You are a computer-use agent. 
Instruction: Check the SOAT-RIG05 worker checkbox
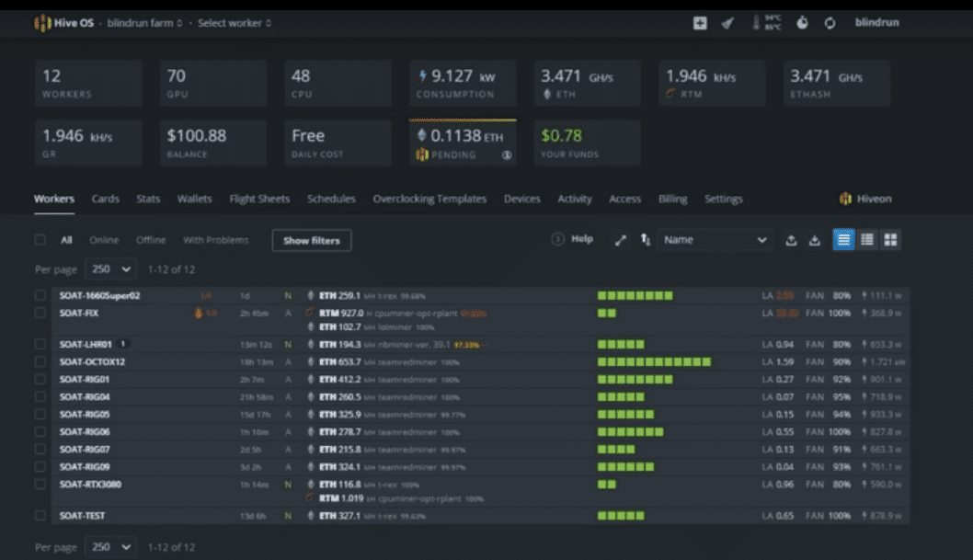[x=40, y=415]
